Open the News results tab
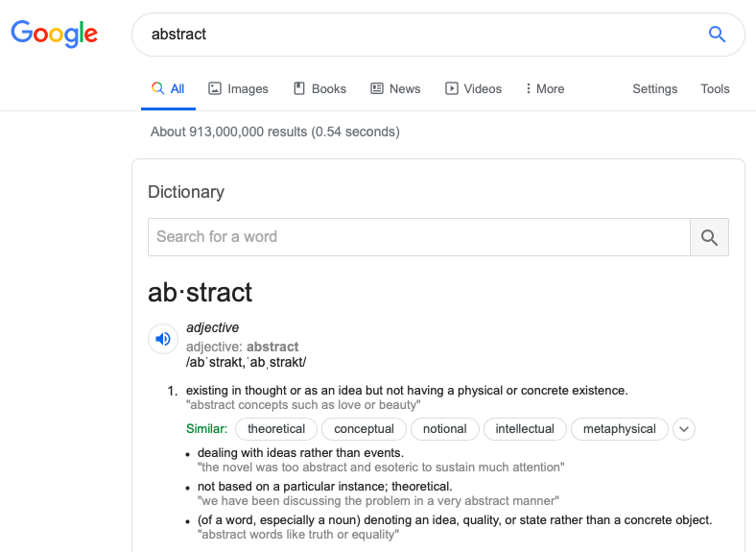Image resolution: width=756 pixels, height=552 pixels. click(x=395, y=88)
